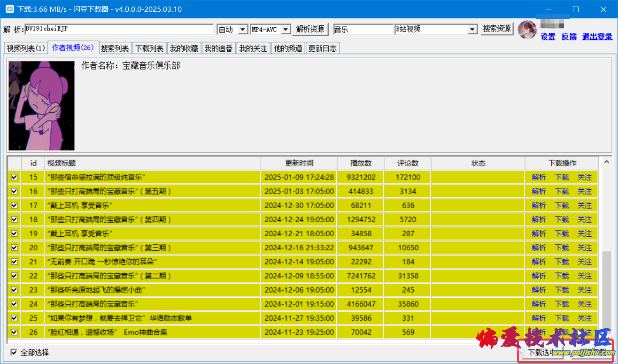Click the author's pink cartoon avatar thumbnail

tap(41, 106)
